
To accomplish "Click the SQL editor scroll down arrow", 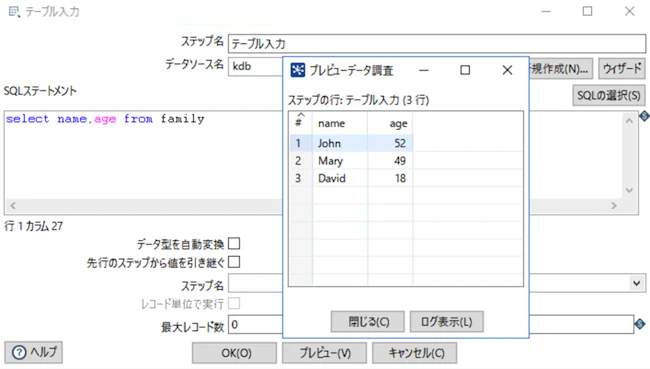I will pyautogui.click(x=629, y=190).
